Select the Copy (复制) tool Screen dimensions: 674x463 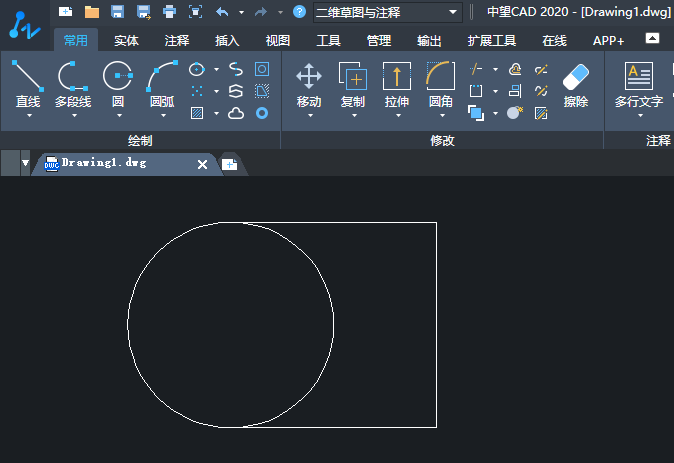pos(353,84)
